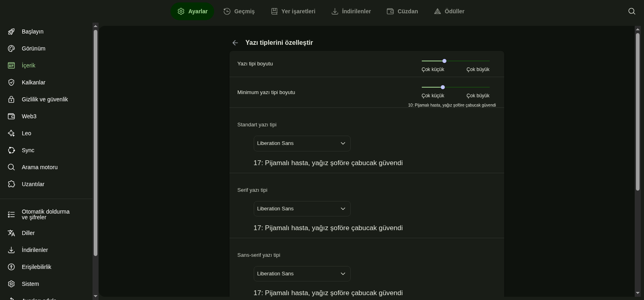Click the Yazı tipi boyutu slider handle
The height and width of the screenshot is (300, 644).
click(x=444, y=61)
